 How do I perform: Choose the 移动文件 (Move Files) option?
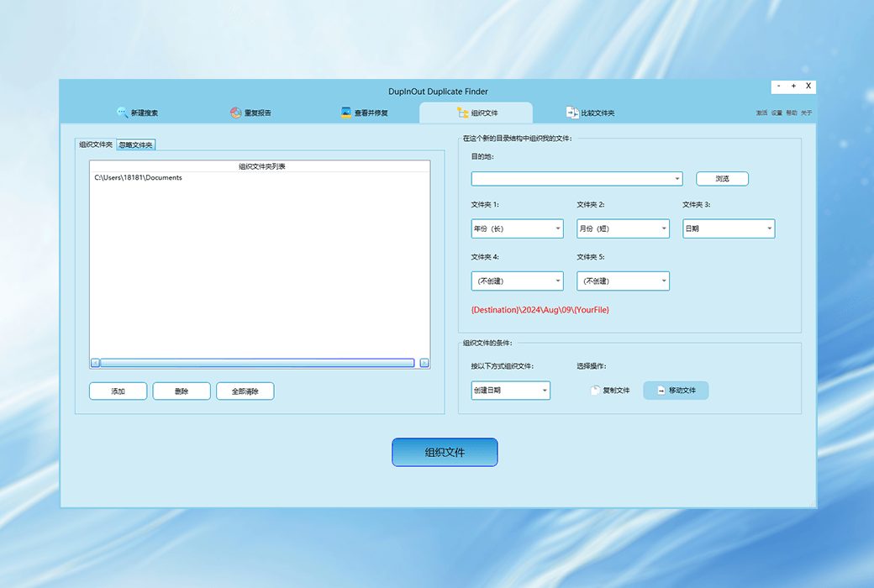677,390
